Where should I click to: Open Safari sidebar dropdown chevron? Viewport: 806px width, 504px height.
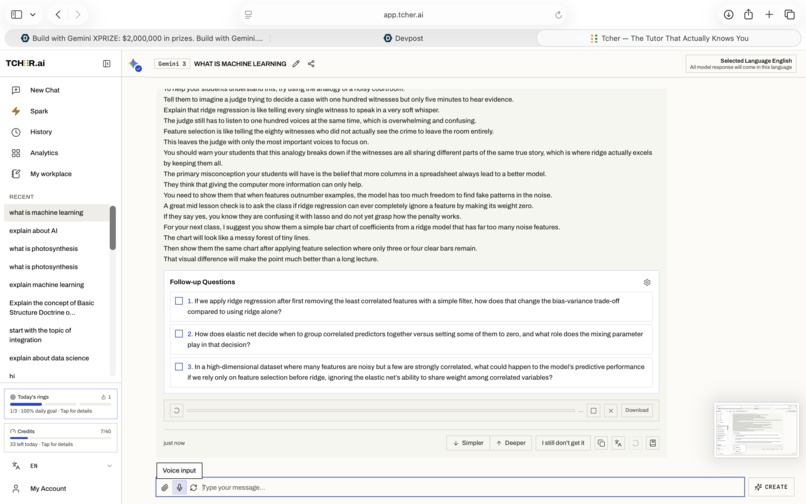(x=32, y=14)
